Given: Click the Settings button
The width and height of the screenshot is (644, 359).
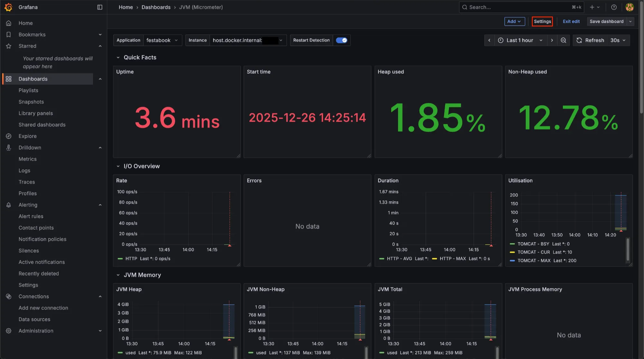Looking at the screenshot, I should [x=542, y=22].
